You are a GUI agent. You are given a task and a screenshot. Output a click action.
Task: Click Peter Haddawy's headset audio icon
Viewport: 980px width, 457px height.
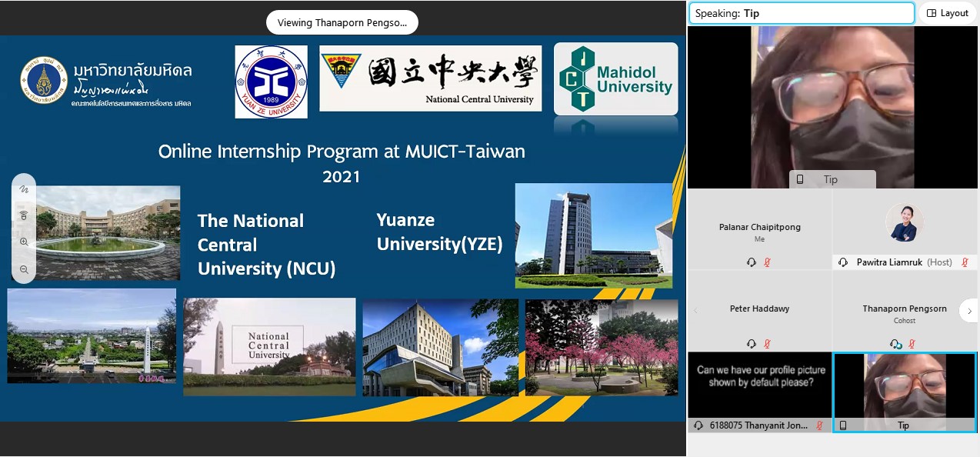click(x=752, y=344)
